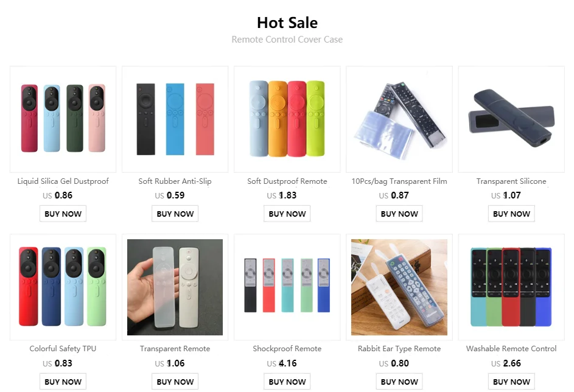Open the Rabbit Ear Type Remote image
The image size is (574, 392).
point(399,287)
